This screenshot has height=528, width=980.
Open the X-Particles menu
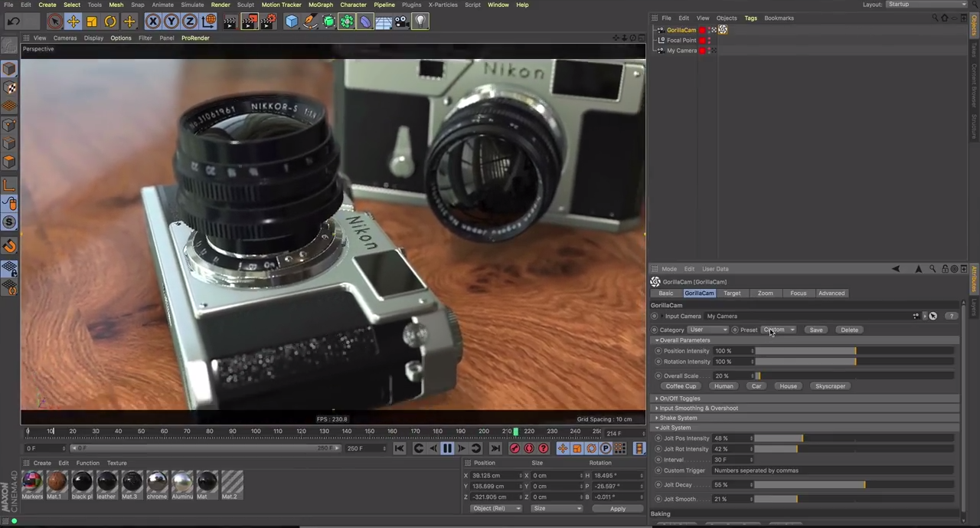pyautogui.click(x=443, y=5)
